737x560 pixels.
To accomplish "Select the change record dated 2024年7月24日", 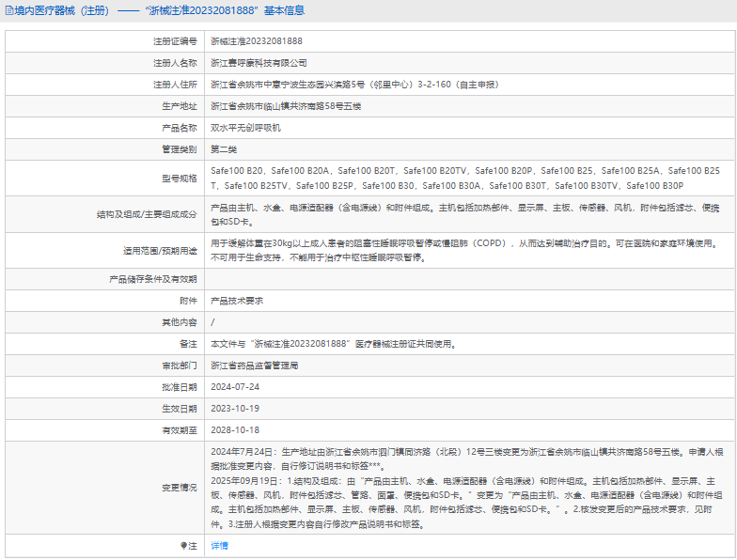I will coord(466,459).
